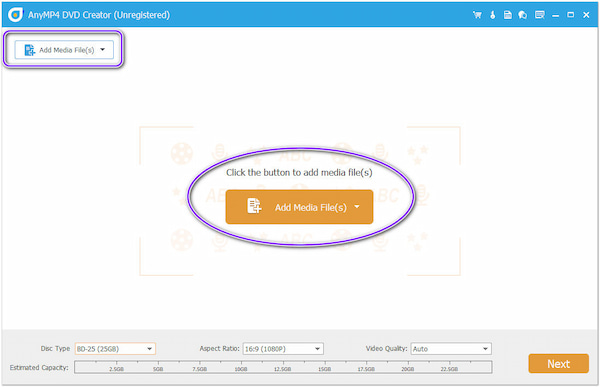The image size is (600, 387).
Task: Click the save project disk icon
Action: [x=507, y=15]
